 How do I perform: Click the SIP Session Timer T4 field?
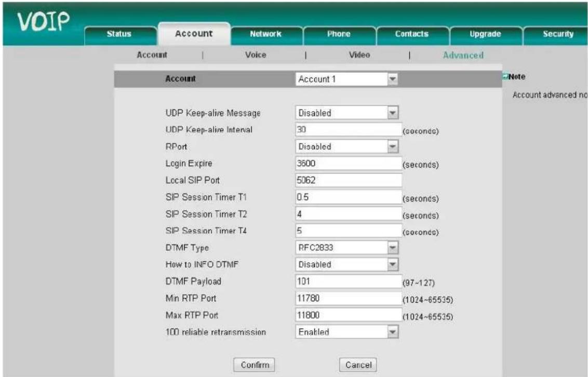click(349, 231)
